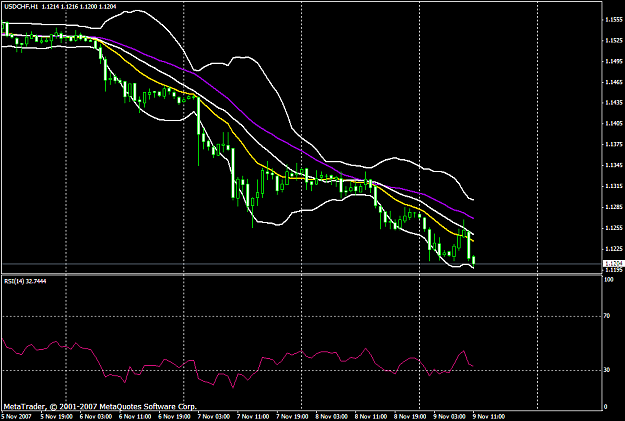Click the 1.1525 price axis label
The width and height of the screenshot is (625, 421).
tap(614, 40)
